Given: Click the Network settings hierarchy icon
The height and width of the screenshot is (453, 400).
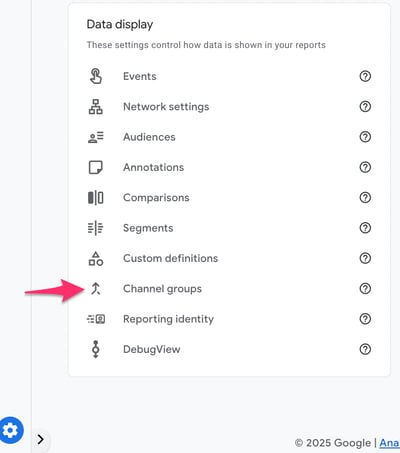Looking at the screenshot, I should point(96,107).
